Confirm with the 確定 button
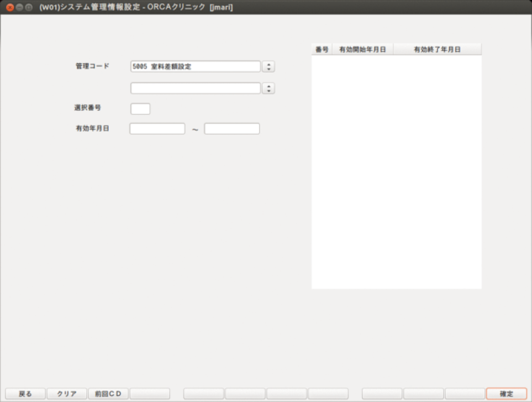Viewport: 532px width, 402px height. (506, 394)
